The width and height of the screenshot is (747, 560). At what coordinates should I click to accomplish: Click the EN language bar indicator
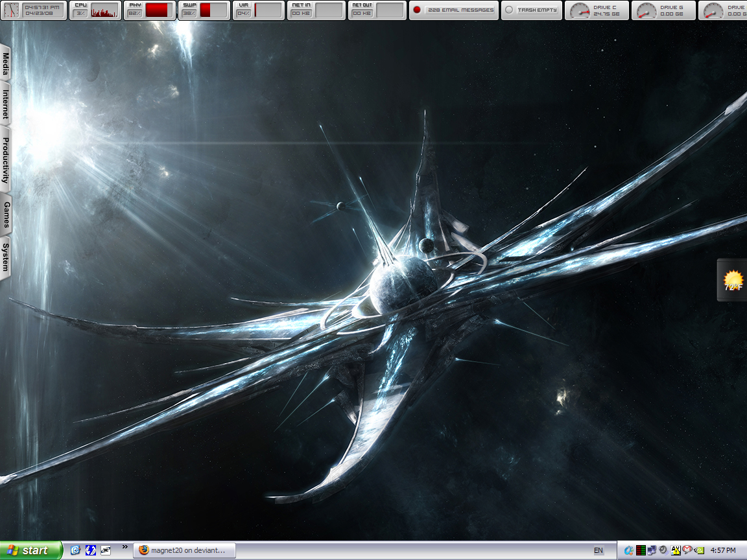(599, 550)
